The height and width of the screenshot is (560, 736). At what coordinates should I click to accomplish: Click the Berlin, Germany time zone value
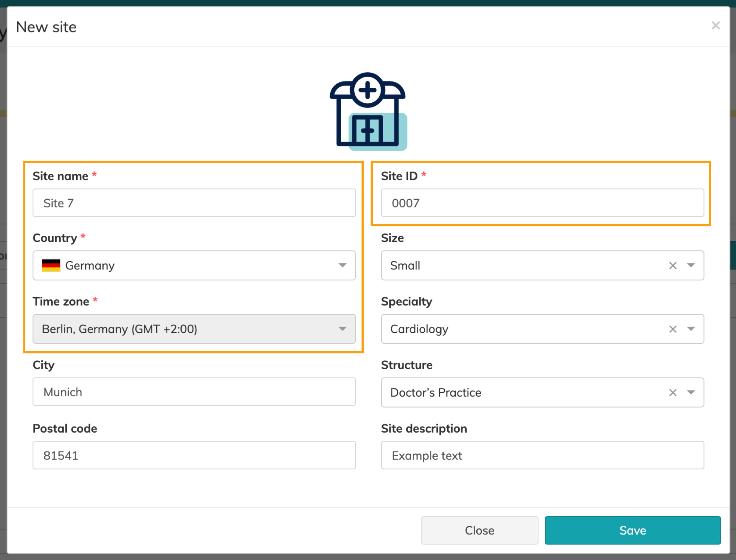coord(119,329)
